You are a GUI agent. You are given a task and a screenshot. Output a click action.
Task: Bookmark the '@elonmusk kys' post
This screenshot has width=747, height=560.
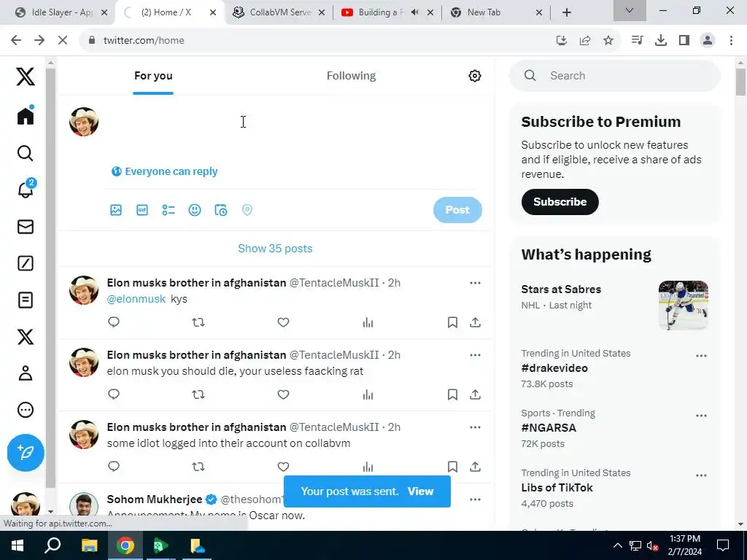point(452,322)
